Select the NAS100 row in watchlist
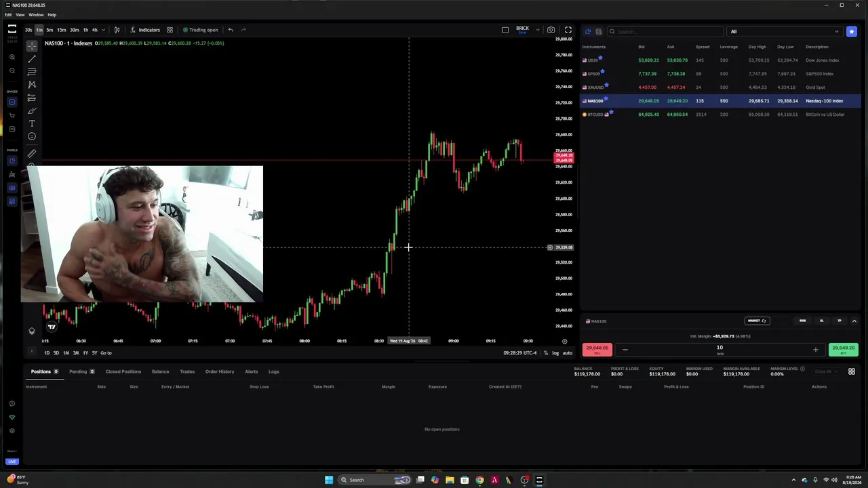Screen dimensions: 868x488 click(x=720, y=101)
